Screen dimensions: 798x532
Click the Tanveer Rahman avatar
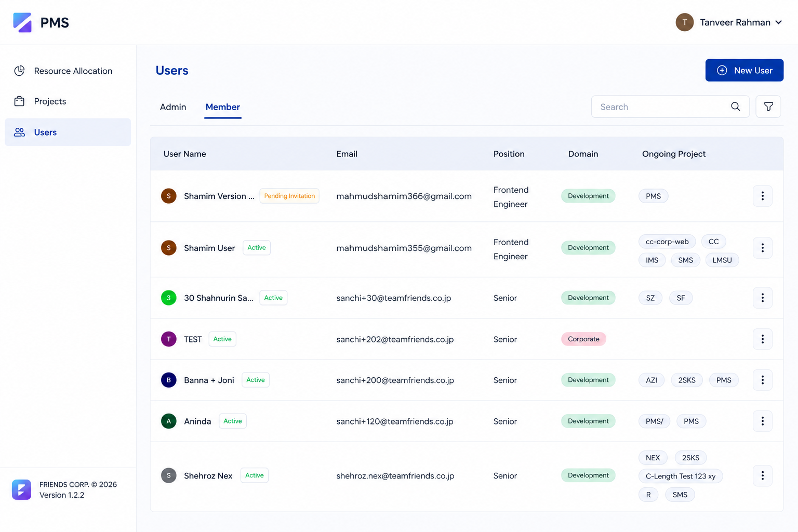click(x=684, y=22)
